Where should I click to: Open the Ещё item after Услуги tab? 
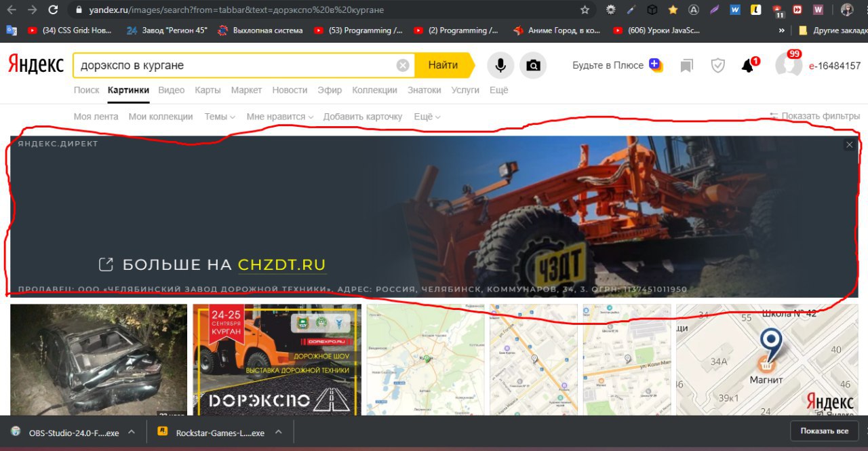(498, 90)
